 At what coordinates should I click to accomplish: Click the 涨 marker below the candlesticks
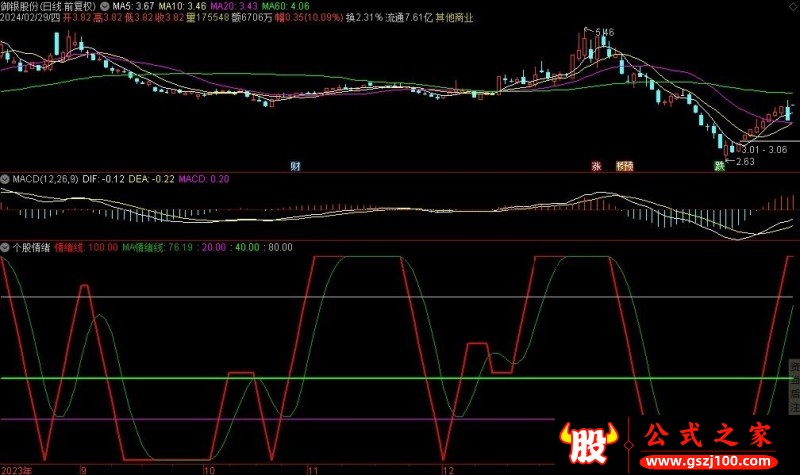click(x=596, y=166)
